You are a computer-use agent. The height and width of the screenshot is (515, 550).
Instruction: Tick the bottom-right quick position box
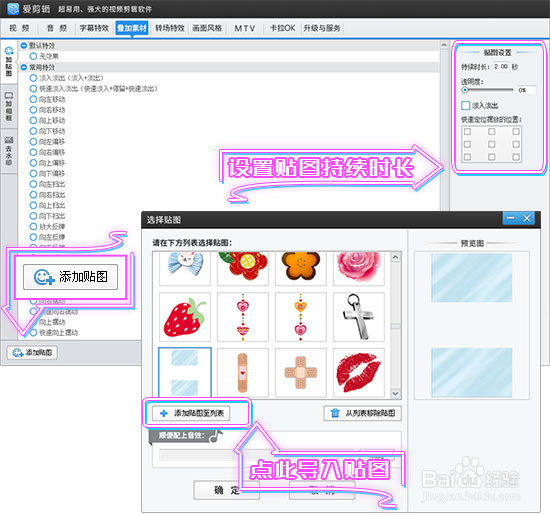coord(516,157)
